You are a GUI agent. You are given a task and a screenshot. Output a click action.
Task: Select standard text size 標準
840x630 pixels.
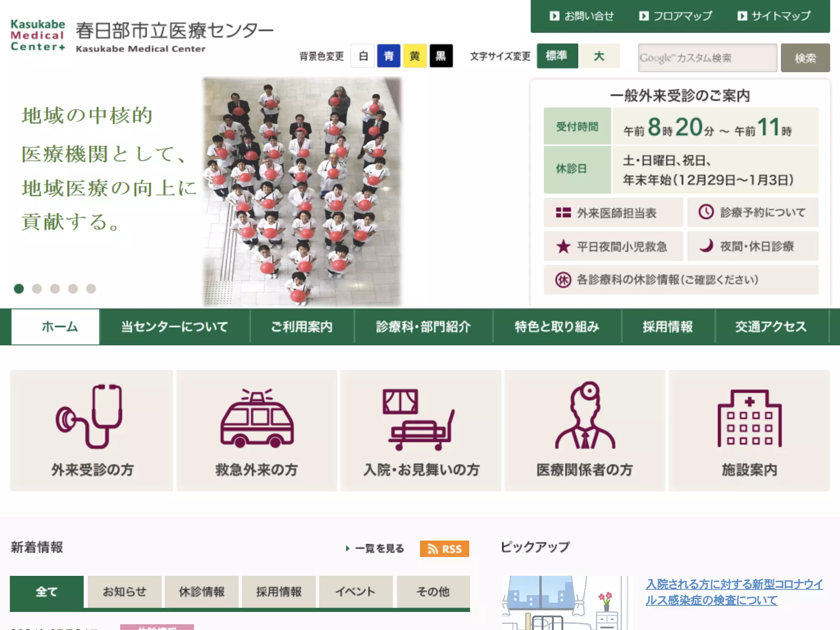(x=557, y=56)
